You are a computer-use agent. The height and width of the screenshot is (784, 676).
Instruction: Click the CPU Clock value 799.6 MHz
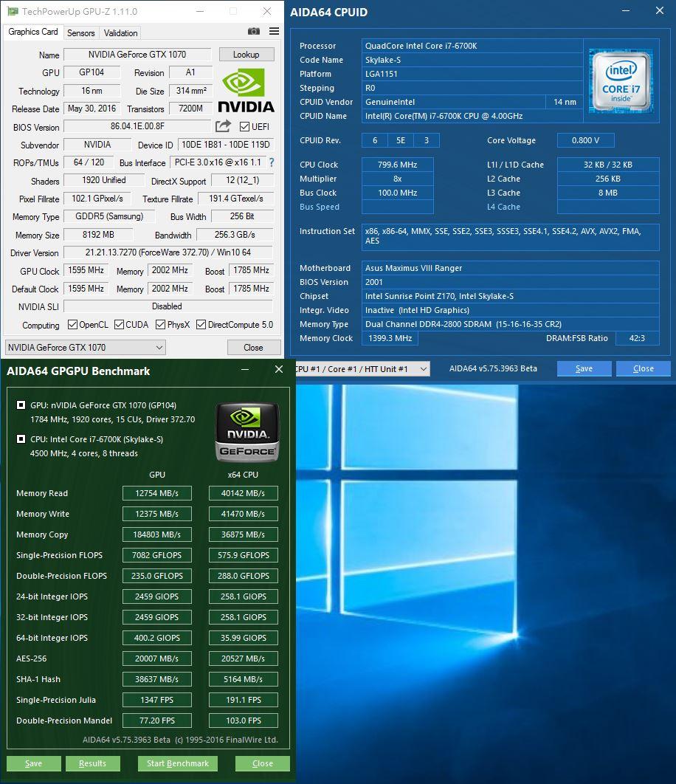(x=398, y=165)
